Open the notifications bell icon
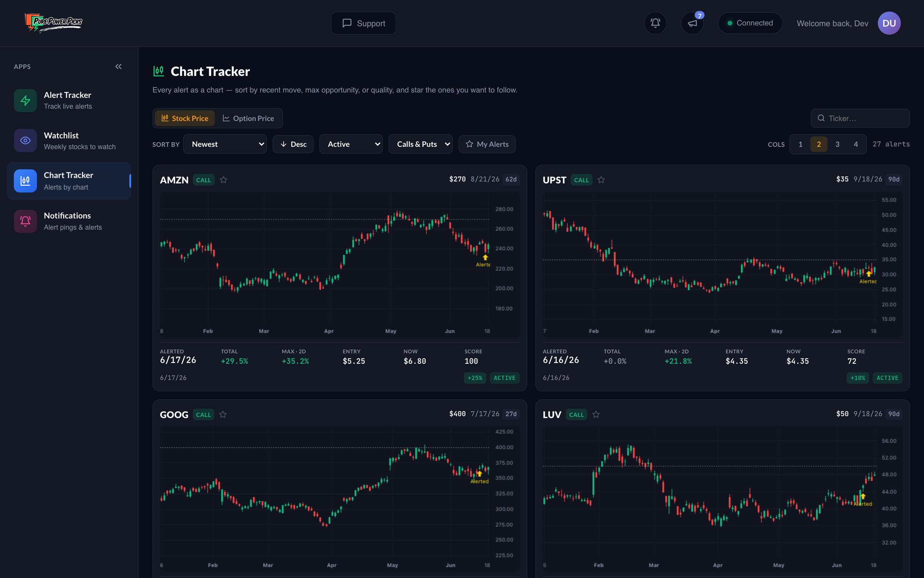 point(655,23)
